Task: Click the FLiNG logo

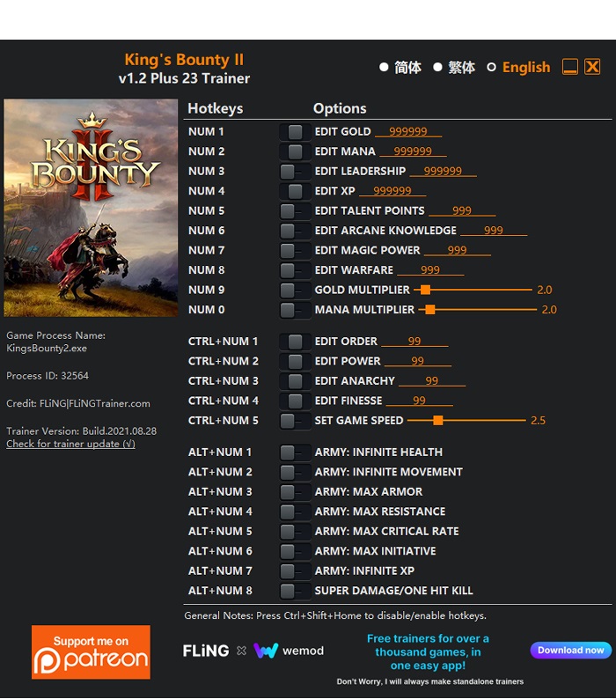Action: pyautogui.click(x=206, y=651)
